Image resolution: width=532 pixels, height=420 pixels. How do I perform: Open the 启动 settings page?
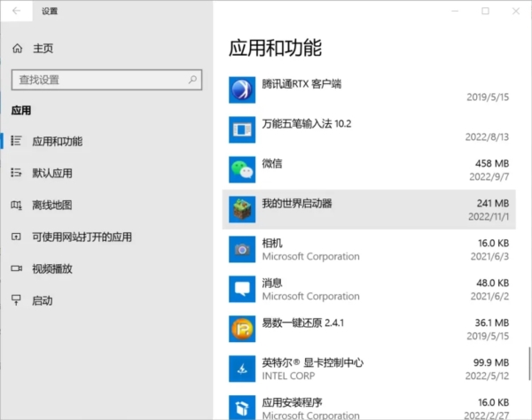pos(42,300)
